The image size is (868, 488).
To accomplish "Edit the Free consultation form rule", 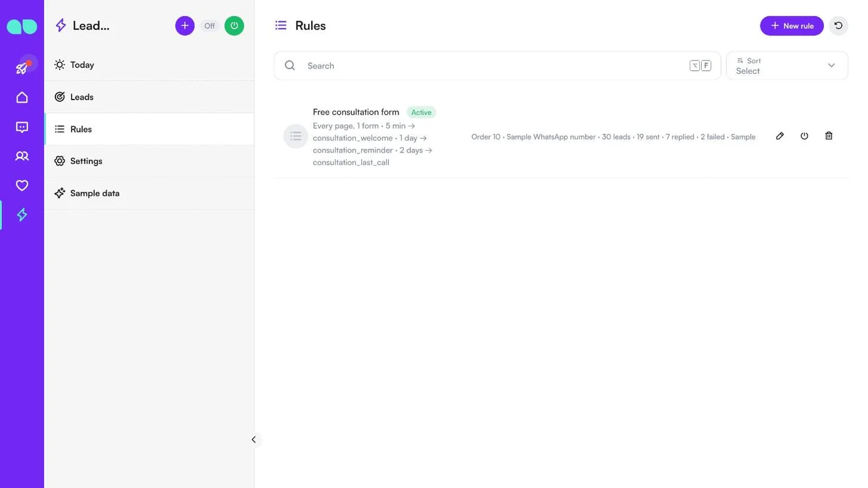I will pos(779,136).
